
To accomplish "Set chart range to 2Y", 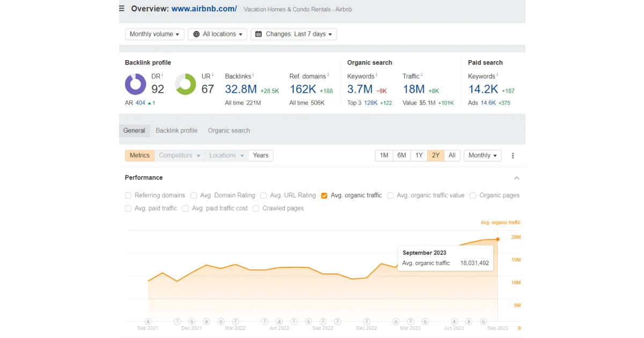I will click(x=436, y=156).
